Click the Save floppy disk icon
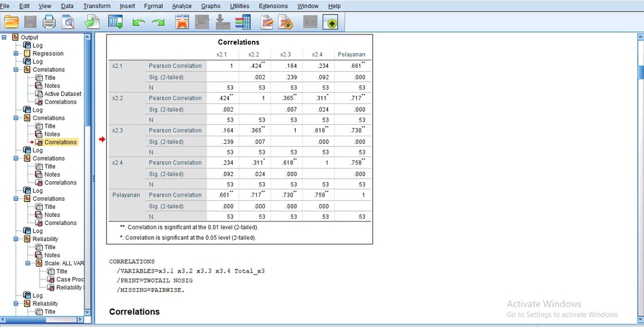This screenshot has height=327, width=644. pos(30,21)
